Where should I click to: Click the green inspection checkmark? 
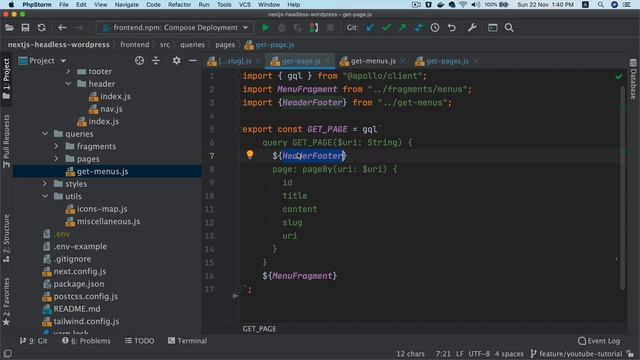pos(619,76)
